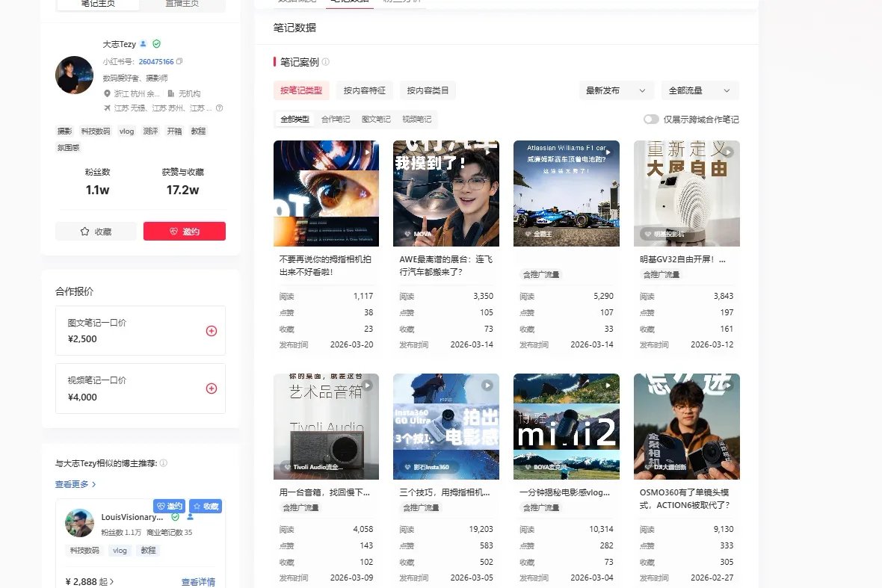Select the 按内容类目 filter tab
882x588 pixels.
pyautogui.click(x=428, y=90)
